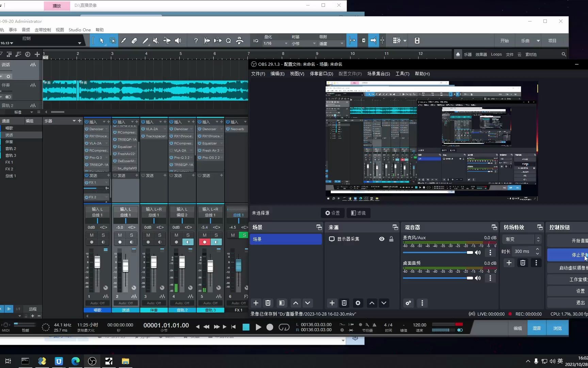Screen dimensions: 588x368
Task: Open the question mark help tool
Action: point(196,41)
